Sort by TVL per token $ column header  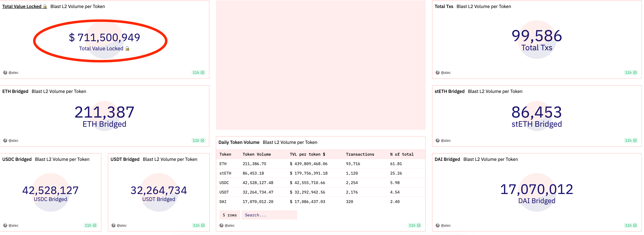coord(307,154)
